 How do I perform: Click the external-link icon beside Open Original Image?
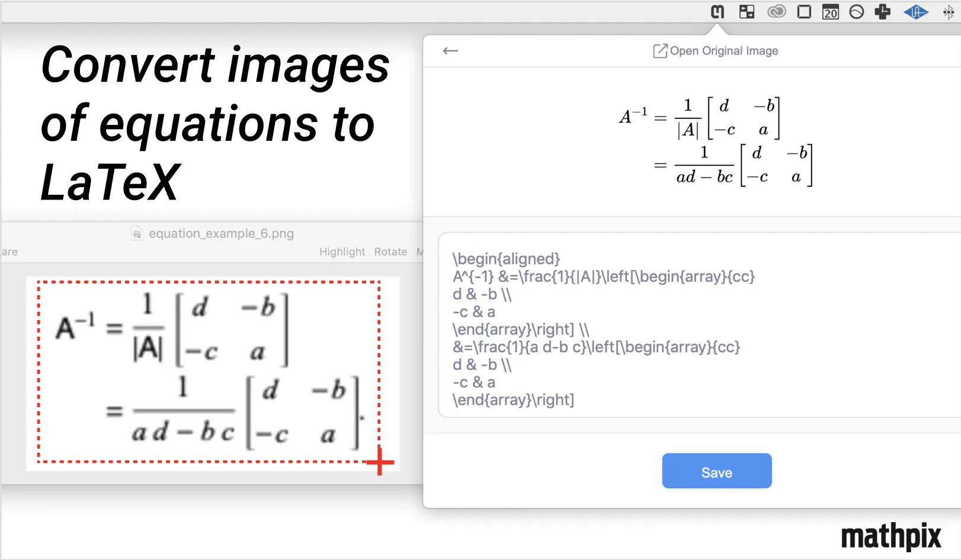(x=660, y=50)
